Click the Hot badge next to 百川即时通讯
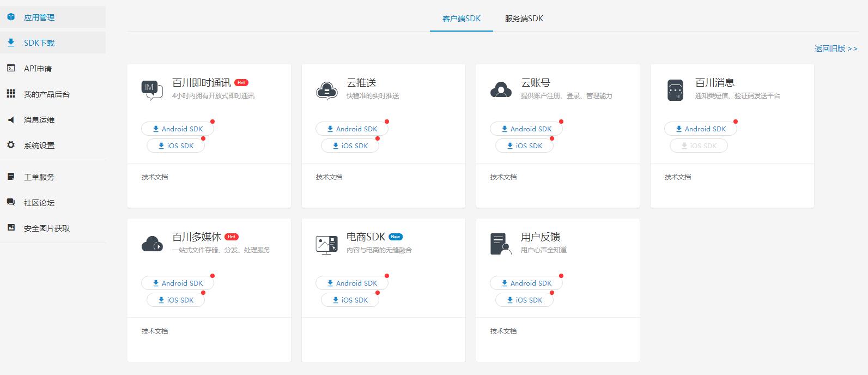 [241, 82]
